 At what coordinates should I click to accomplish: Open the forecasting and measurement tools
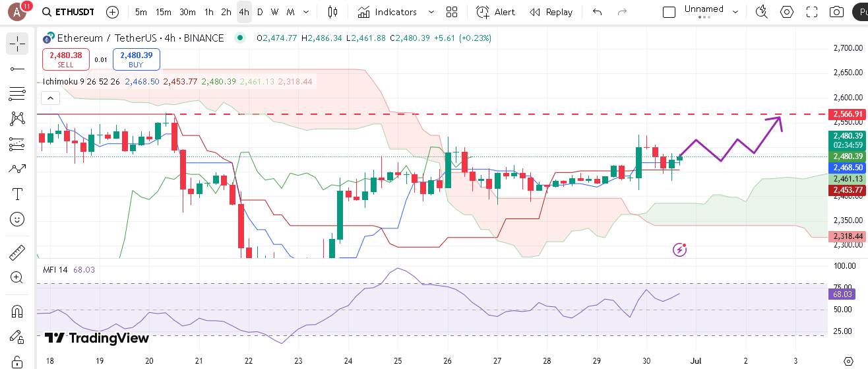[x=17, y=144]
